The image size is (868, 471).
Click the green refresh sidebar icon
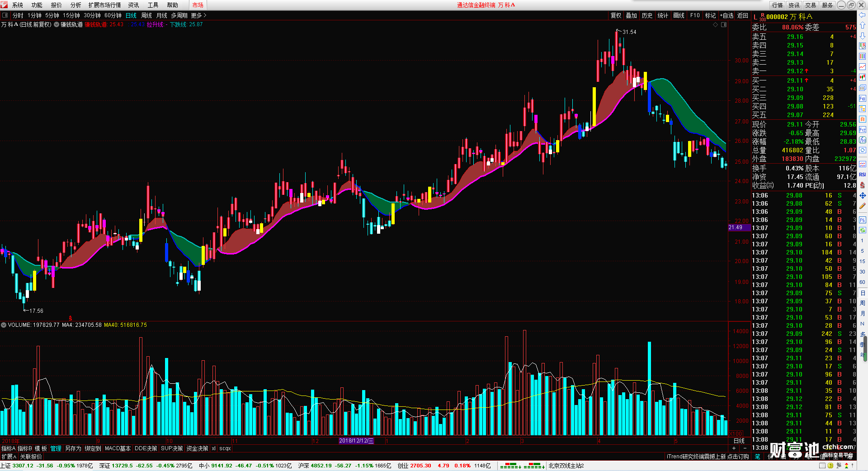[x=863, y=231]
